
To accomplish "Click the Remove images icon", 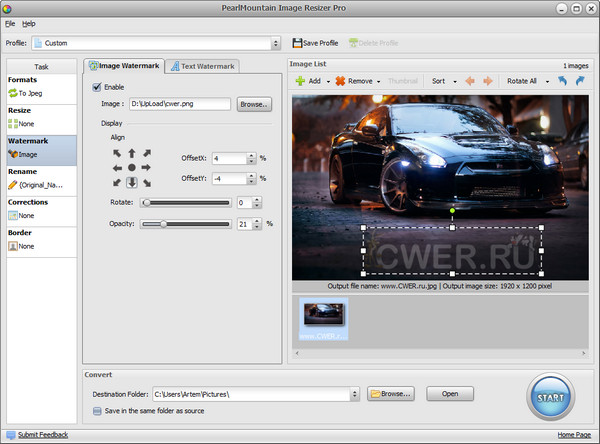I will (x=341, y=80).
